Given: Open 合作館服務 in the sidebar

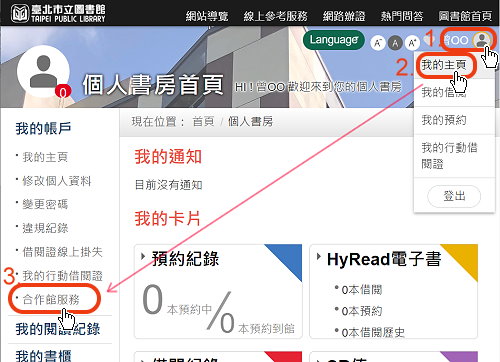Looking at the screenshot, I should (51, 299).
